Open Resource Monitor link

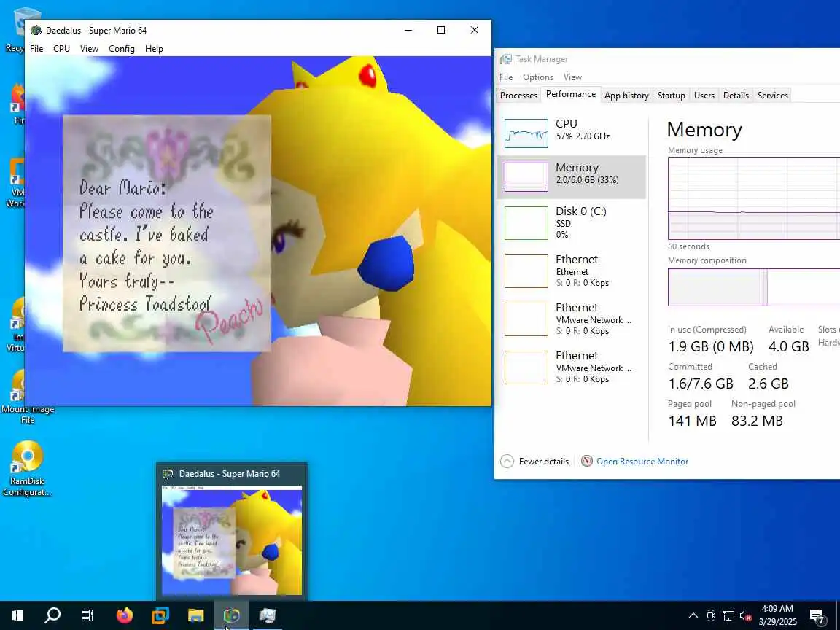pos(642,462)
